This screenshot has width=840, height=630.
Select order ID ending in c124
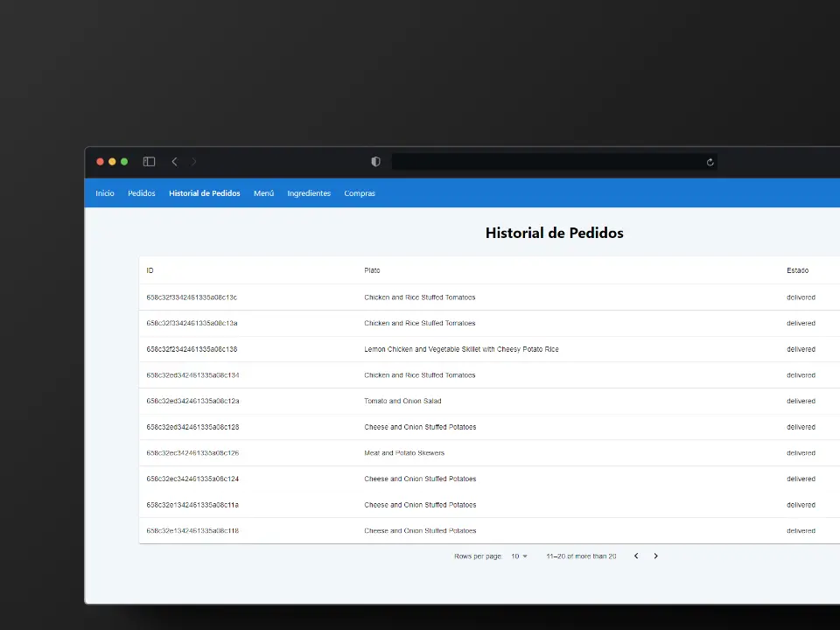coord(192,479)
